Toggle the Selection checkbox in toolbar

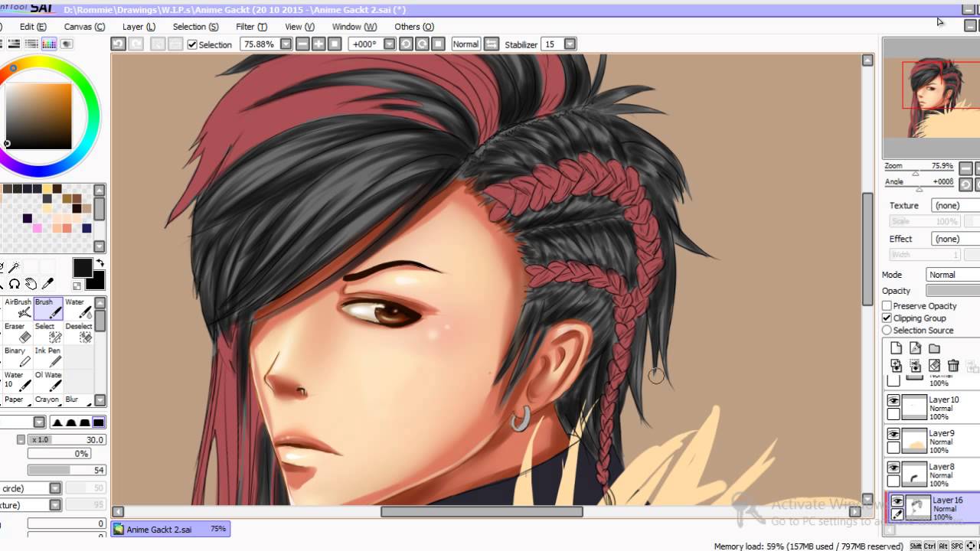click(192, 44)
